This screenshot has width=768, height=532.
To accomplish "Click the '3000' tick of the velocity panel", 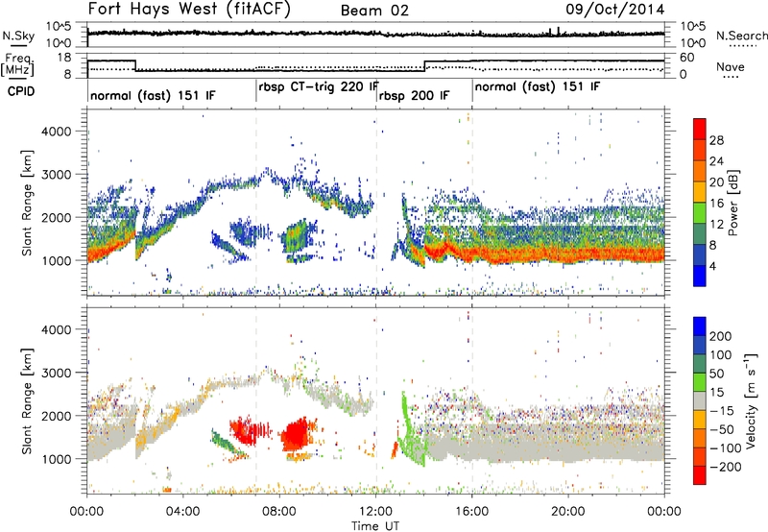I will coord(56,373).
